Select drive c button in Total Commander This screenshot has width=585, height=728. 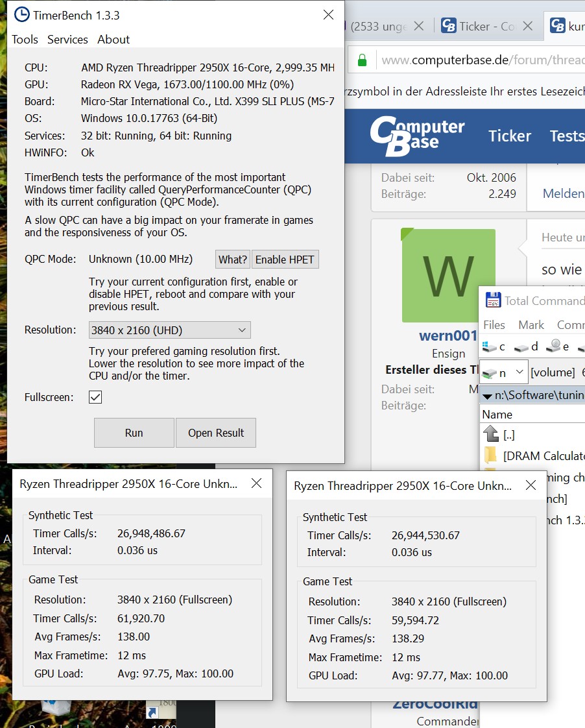tap(494, 346)
